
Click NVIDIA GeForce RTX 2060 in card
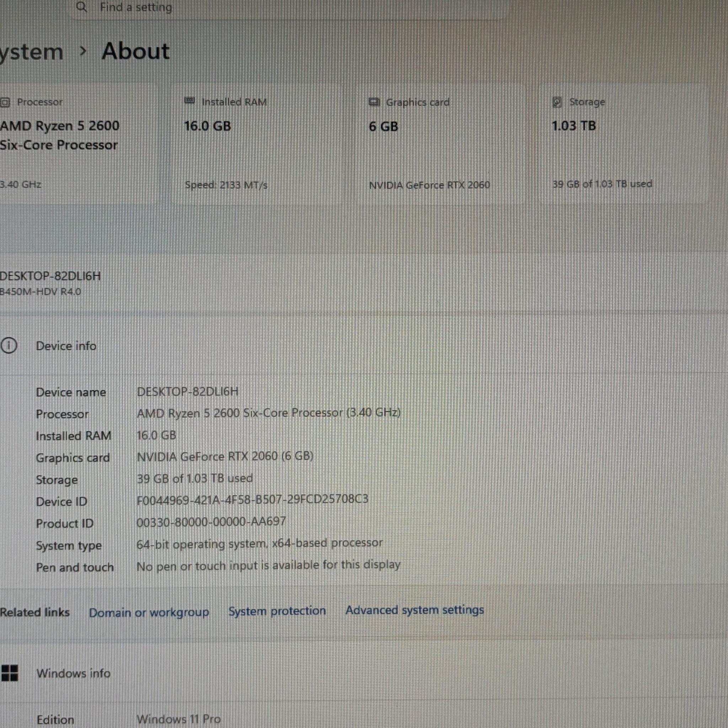click(429, 185)
